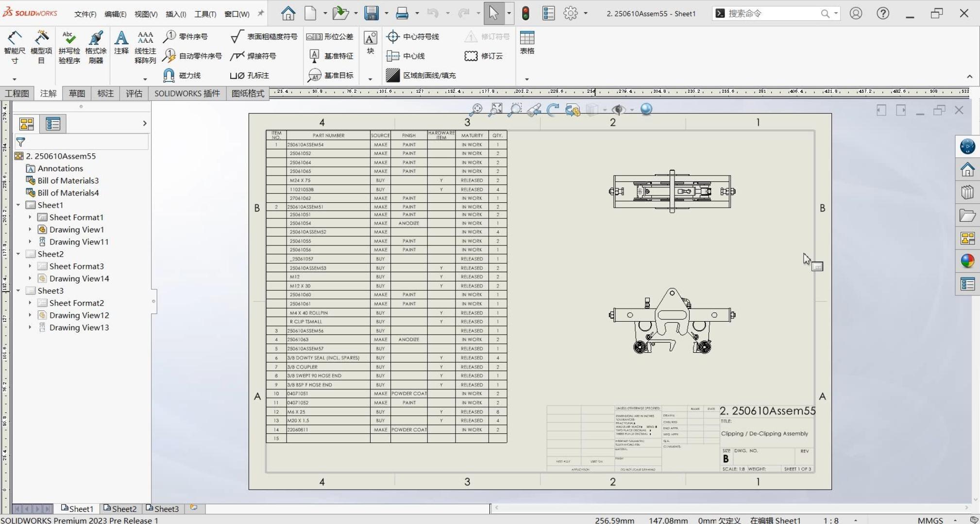This screenshot has width=980, height=524.
Task: Click the Rebuild traffic light icon
Action: click(525, 13)
